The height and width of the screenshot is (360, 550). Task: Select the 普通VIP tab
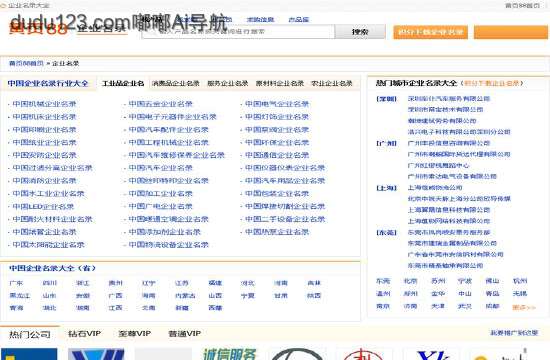pyautogui.click(x=185, y=333)
